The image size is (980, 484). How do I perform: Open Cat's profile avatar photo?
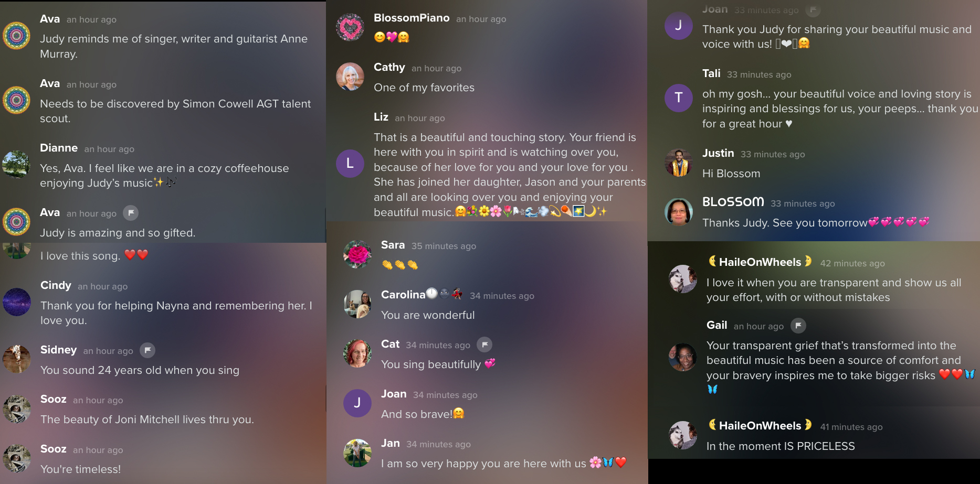coord(357,353)
